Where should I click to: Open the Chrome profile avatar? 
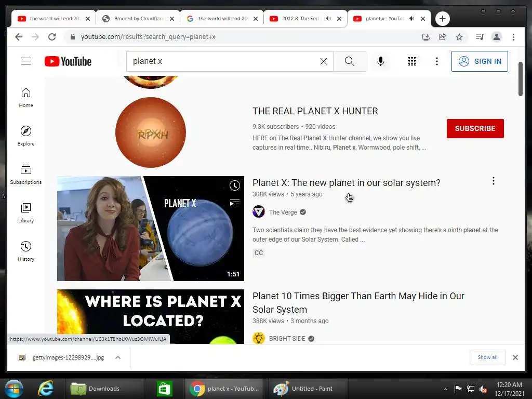coord(497,37)
